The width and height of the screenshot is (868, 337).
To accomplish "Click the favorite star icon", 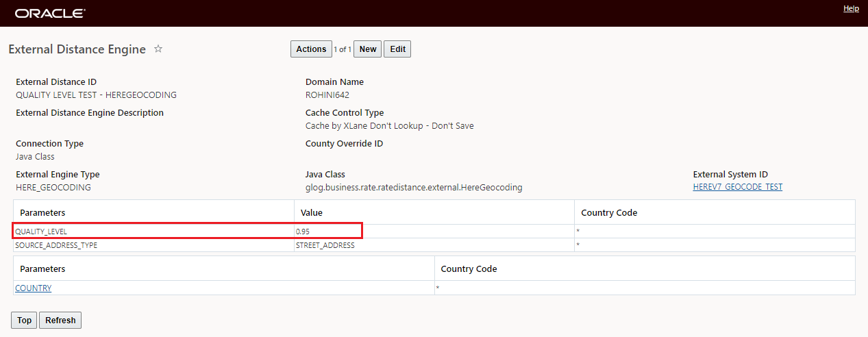I will pyautogui.click(x=158, y=49).
